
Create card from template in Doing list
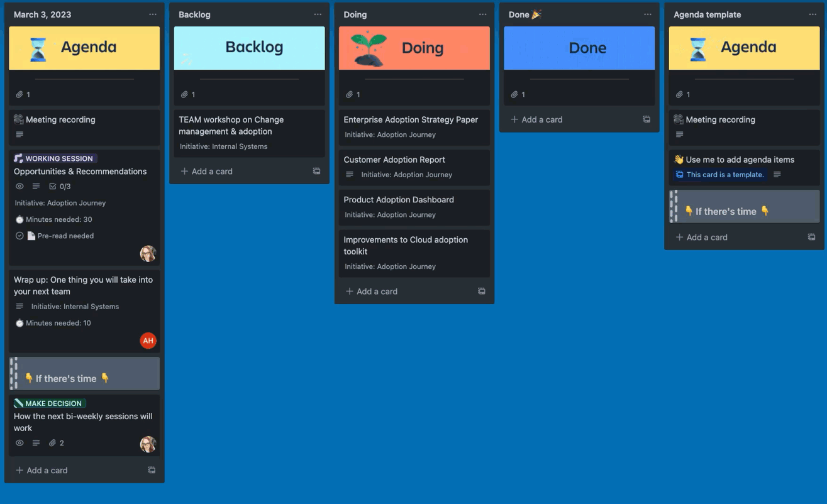click(x=482, y=291)
